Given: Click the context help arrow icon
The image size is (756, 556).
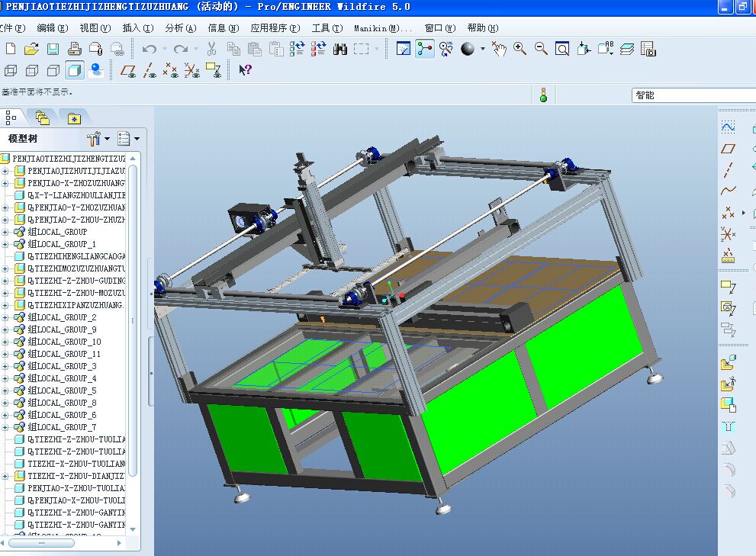Looking at the screenshot, I should tap(245, 70).
